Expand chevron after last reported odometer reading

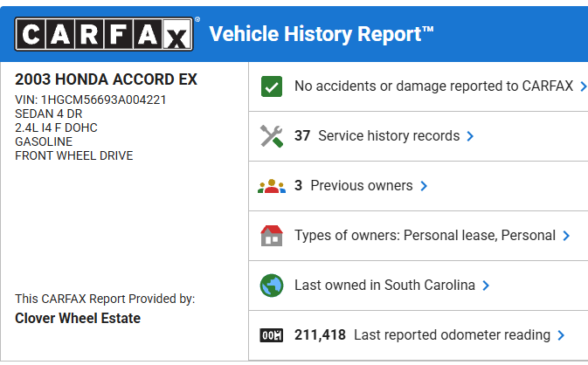coord(561,335)
